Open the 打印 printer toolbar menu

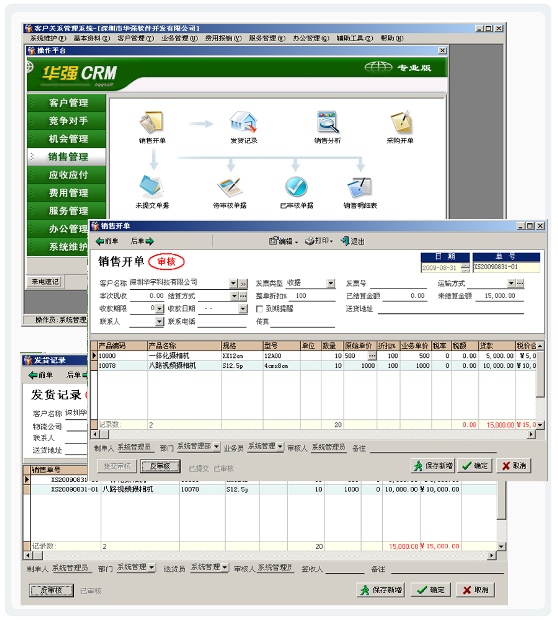(319, 241)
